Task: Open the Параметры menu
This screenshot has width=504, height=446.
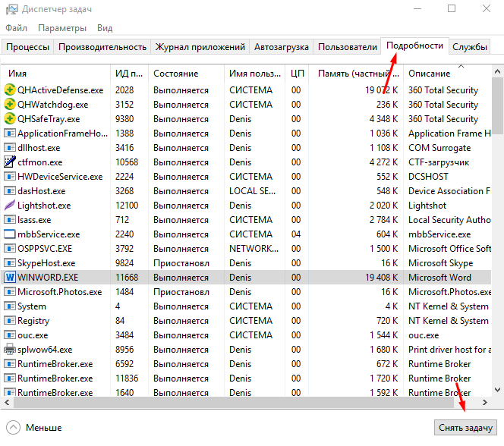Action: [x=62, y=28]
